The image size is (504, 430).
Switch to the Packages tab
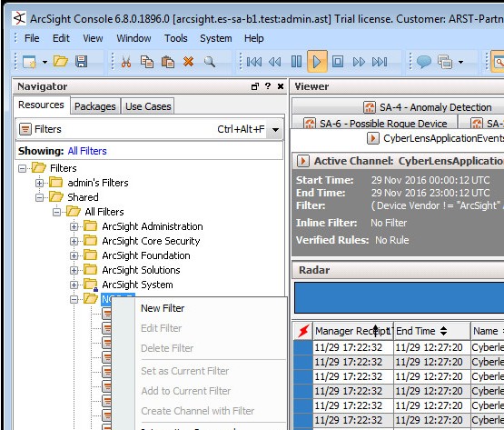point(95,106)
